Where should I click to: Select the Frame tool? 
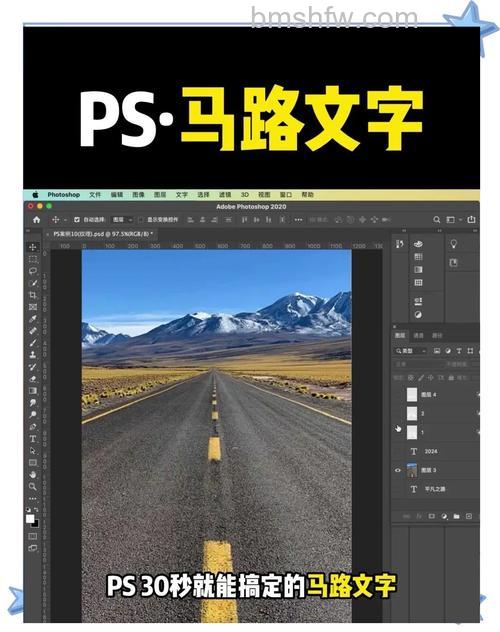point(33,307)
